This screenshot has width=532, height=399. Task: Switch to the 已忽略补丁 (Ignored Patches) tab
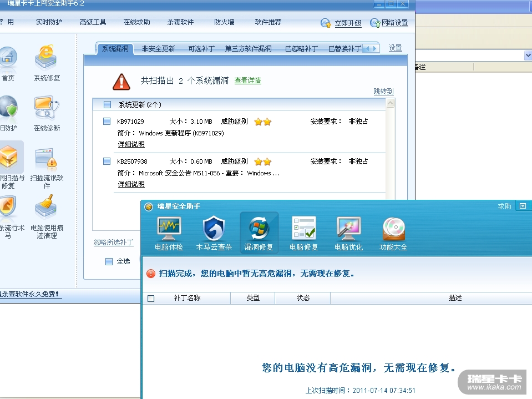tap(302, 49)
